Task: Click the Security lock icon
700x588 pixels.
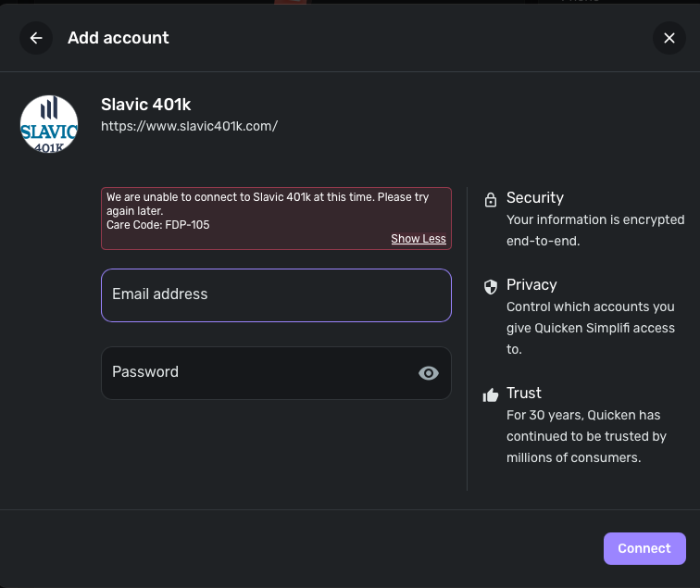Action: coord(490,198)
